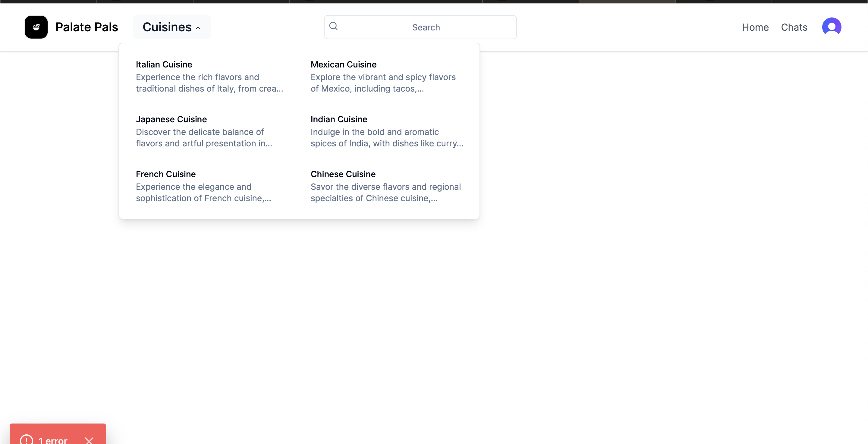This screenshot has height=444, width=868.
Task: Focus the Search input field
Action: coord(426,27)
